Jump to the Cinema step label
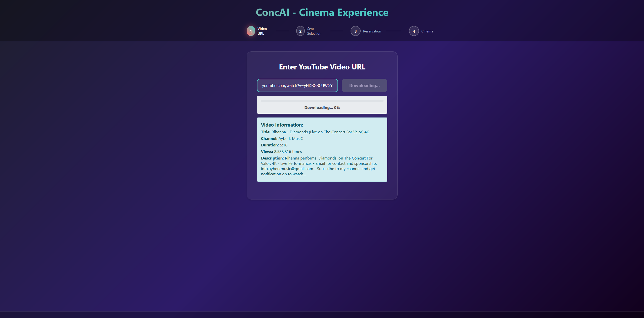644x318 pixels. [427, 31]
